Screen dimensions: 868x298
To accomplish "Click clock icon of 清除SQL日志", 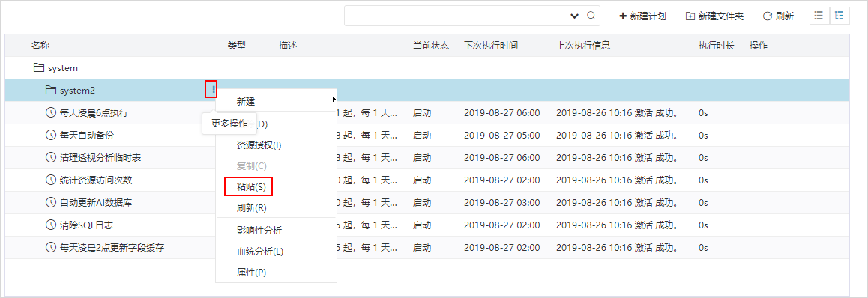I will [50, 225].
